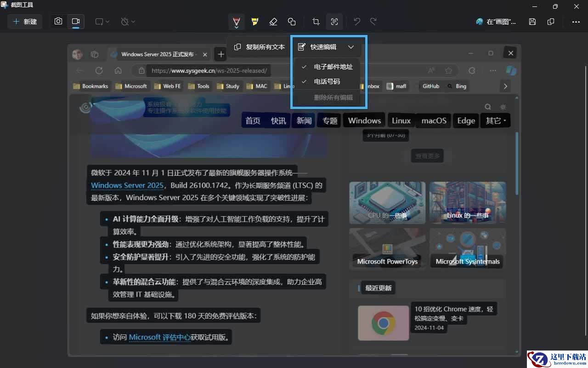
Task: Click the Copilot icon in captured browser
Action: [x=511, y=70]
